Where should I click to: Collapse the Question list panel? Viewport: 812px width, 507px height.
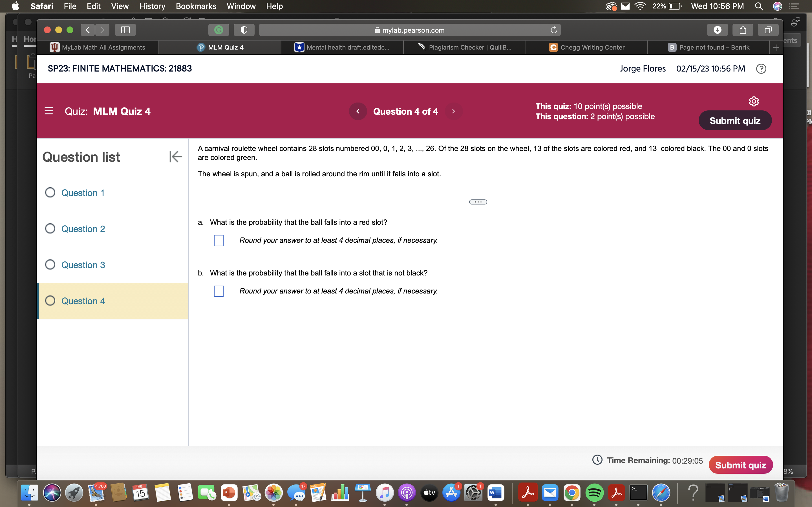[175, 156]
